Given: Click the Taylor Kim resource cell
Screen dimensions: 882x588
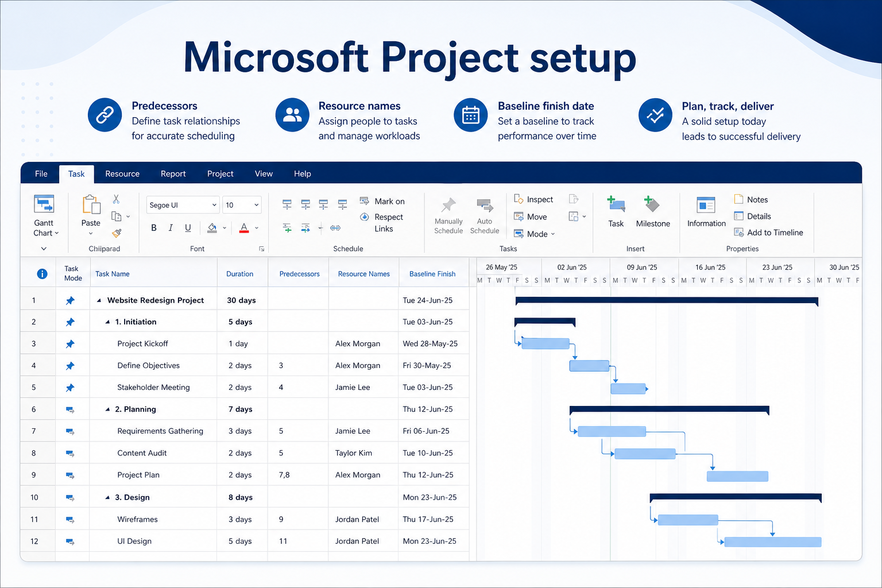Looking at the screenshot, I should (363, 453).
